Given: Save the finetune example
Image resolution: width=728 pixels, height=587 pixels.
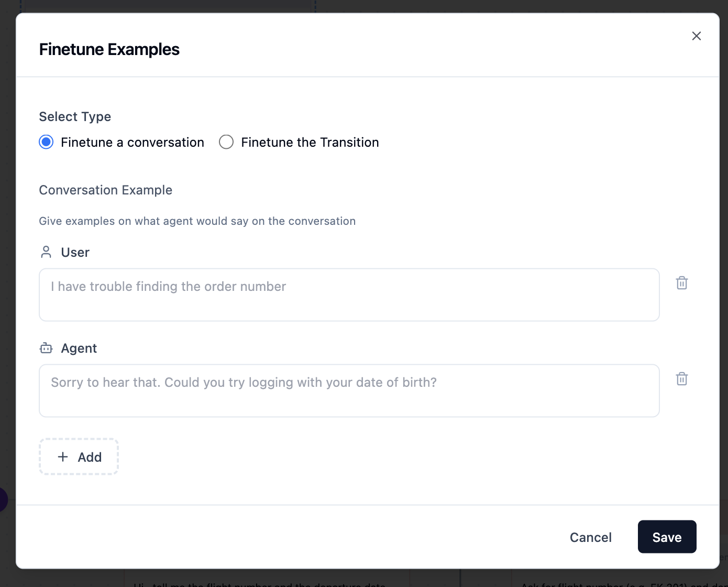Looking at the screenshot, I should pos(666,537).
